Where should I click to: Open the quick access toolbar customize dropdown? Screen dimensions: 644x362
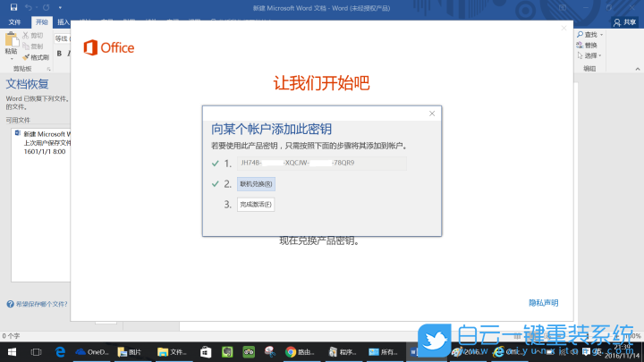tap(60, 8)
